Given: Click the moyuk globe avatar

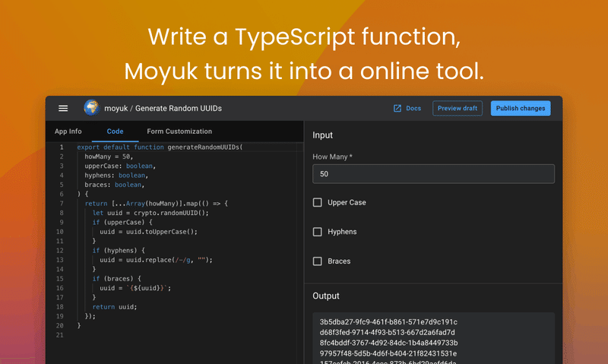Looking at the screenshot, I should tap(92, 108).
